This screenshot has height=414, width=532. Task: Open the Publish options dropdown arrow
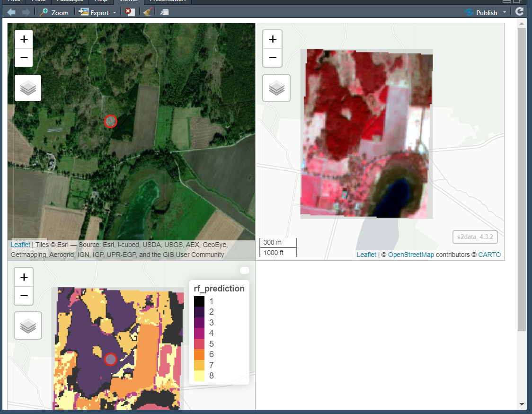pos(505,12)
